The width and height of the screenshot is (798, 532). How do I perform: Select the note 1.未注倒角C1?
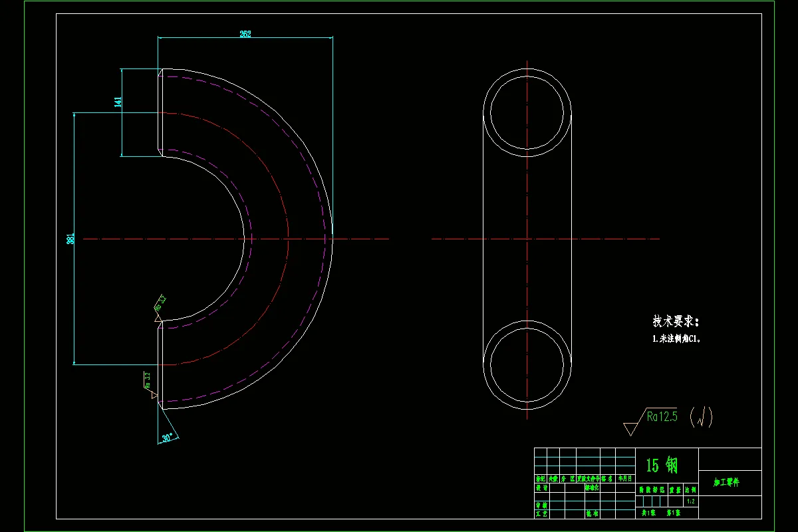676,338
